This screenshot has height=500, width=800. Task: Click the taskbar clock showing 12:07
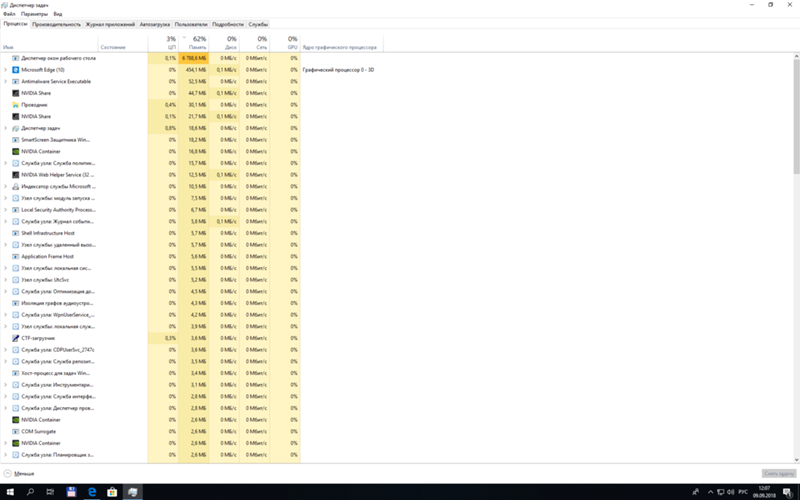[x=764, y=492]
